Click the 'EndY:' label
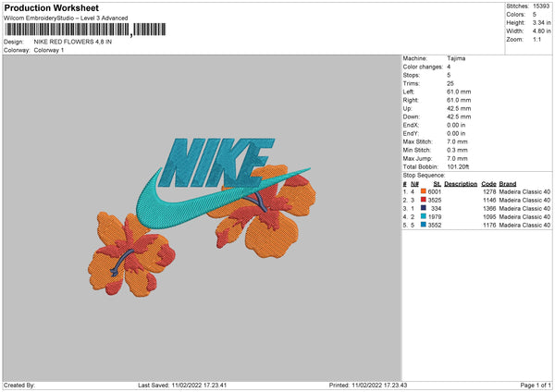The width and height of the screenshot is (555, 392). [411, 133]
